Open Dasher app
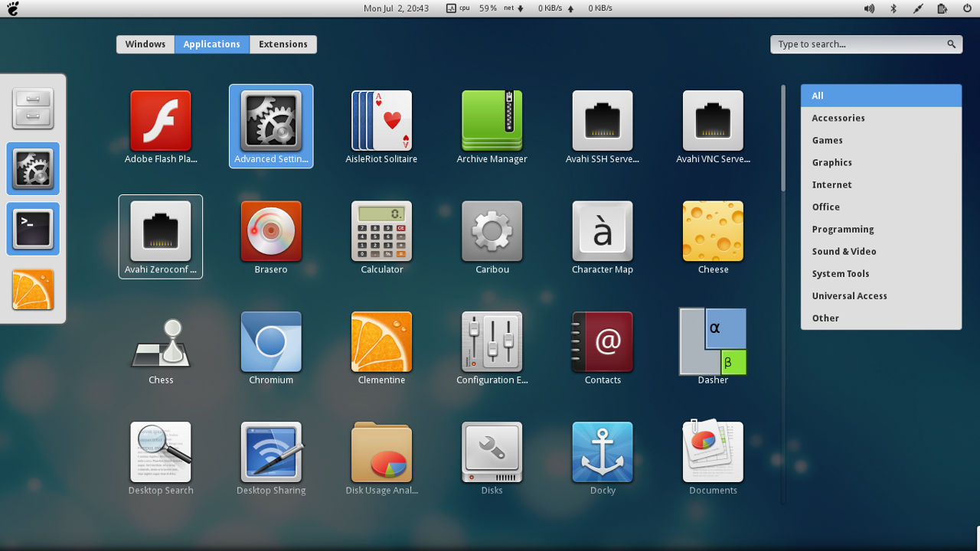The height and width of the screenshot is (551, 980). tap(713, 347)
